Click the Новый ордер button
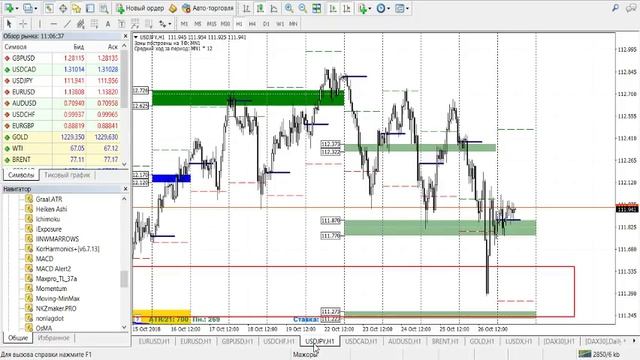Image resolution: width=640 pixels, height=360 pixels. point(140,8)
